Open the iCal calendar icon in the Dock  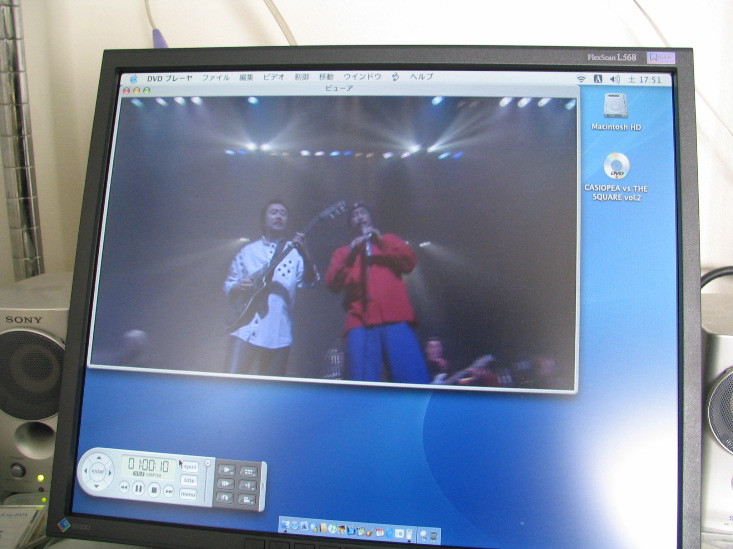380,533
